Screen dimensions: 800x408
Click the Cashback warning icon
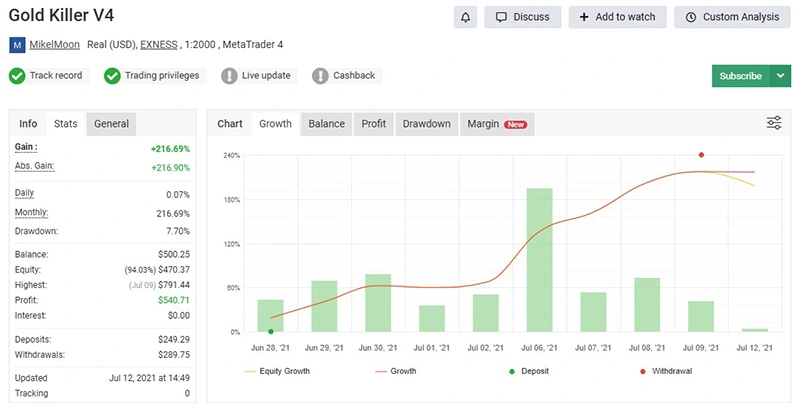320,76
